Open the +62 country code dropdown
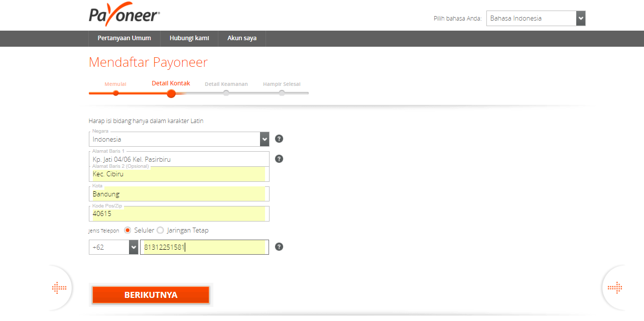This screenshot has height=321, width=644. [x=113, y=247]
